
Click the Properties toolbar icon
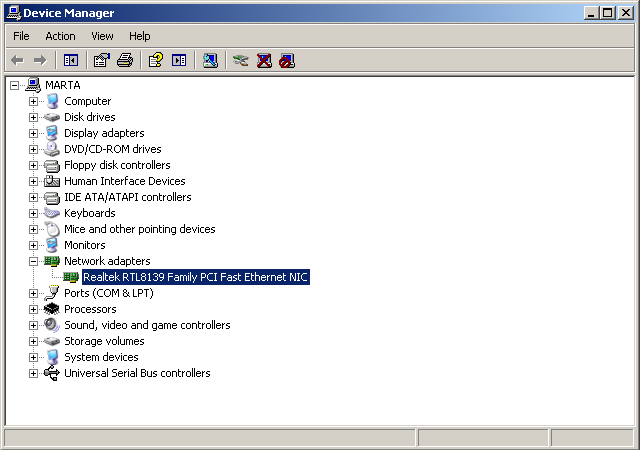(101, 60)
